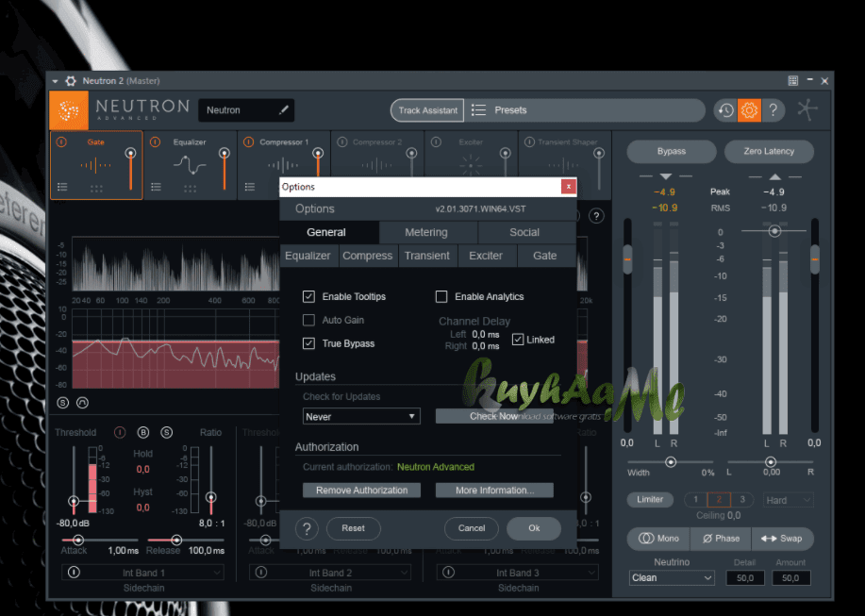Open the plugin window gear icon
Image resolution: width=865 pixels, height=616 pixels.
[71, 81]
